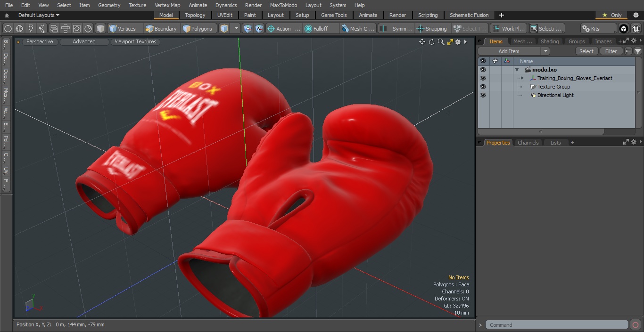Switch to the UVEdit layout tab
644x332 pixels.
coord(225,15)
